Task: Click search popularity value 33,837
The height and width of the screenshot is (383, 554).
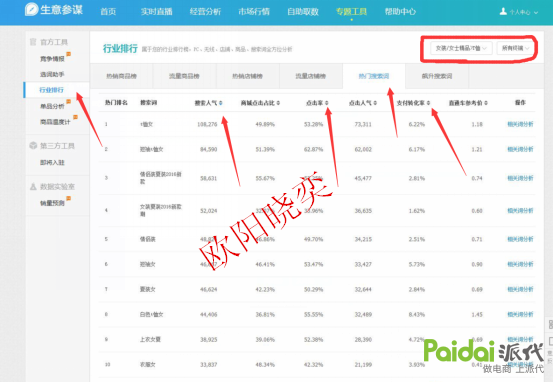Action: pyautogui.click(x=208, y=365)
